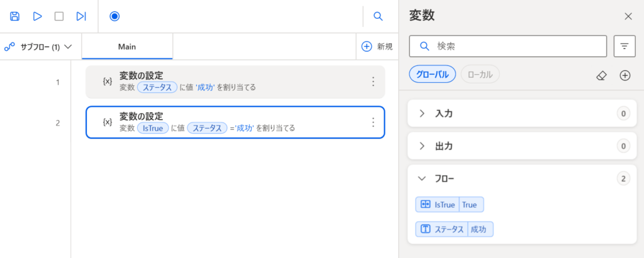Viewport: 644px width, 258px height.
Task: Run the flow with the play icon
Action: (37, 16)
